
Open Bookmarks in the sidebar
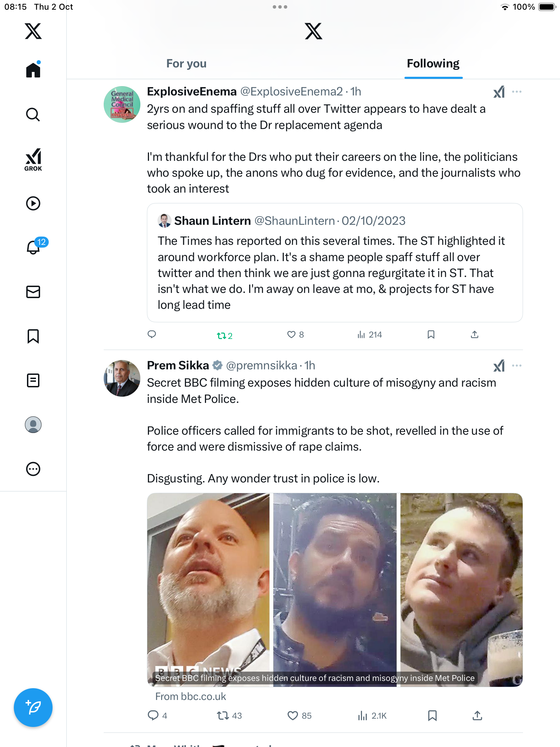(33, 336)
